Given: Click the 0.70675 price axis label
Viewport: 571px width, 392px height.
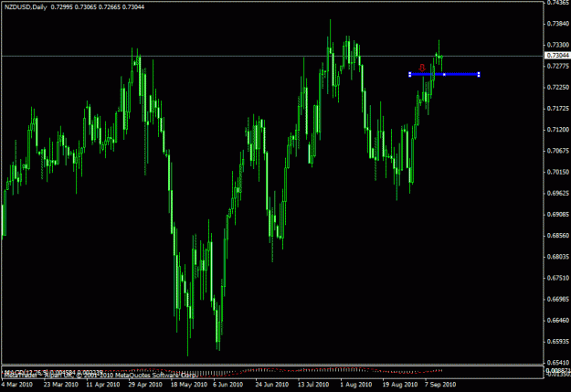Looking at the screenshot, I should point(558,151).
